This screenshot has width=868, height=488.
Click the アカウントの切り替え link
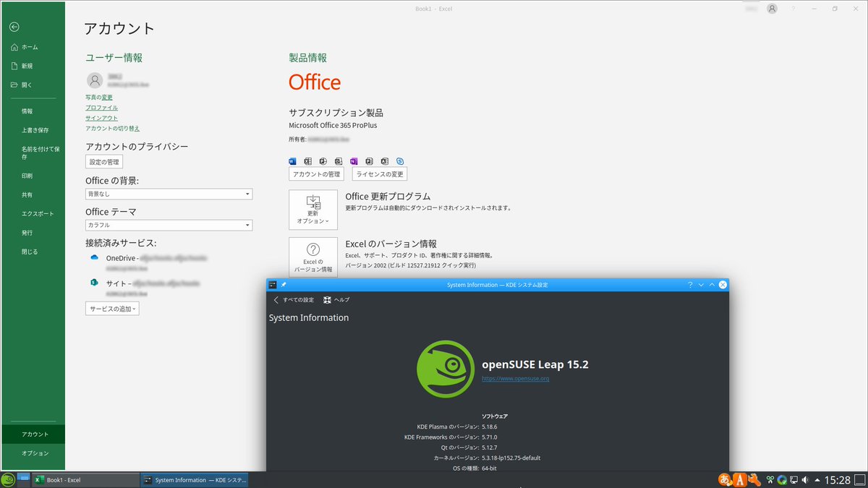112,129
